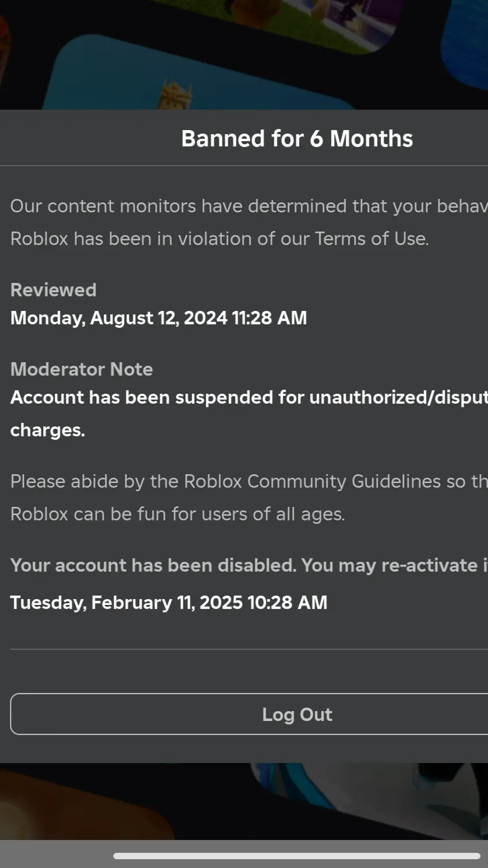Click the word "charges." in the note
Viewport: 488px width, 868px height.
(47, 430)
